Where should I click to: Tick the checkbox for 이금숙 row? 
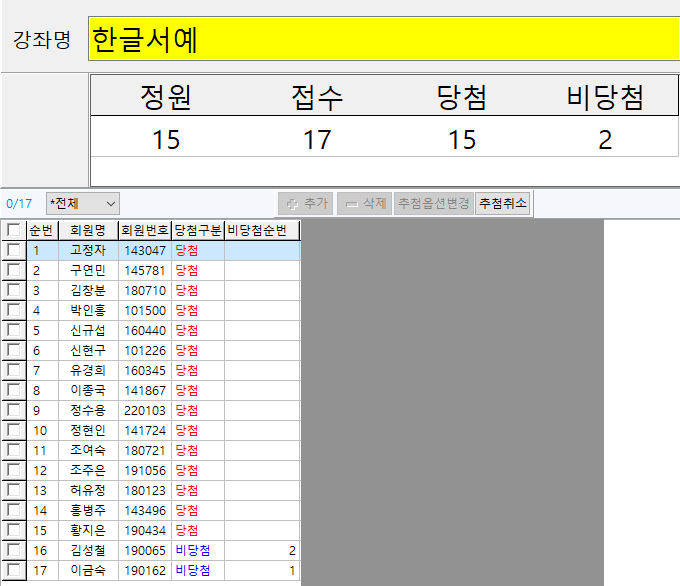click(x=13, y=570)
